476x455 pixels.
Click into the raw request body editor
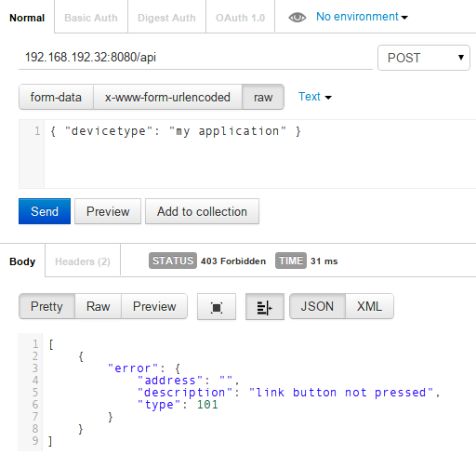pyautogui.click(x=259, y=154)
